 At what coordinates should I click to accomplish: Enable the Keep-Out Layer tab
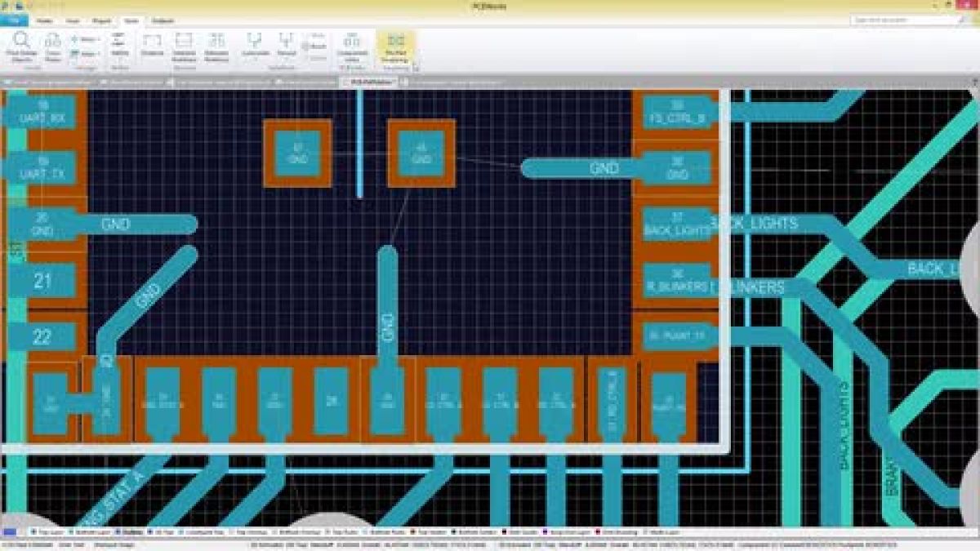(556, 531)
